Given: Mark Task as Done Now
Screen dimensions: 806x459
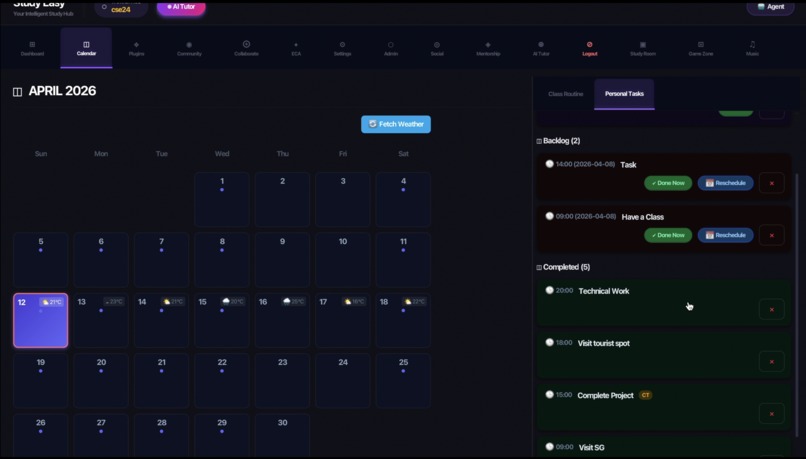Looking at the screenshot, I should [668, 183].
